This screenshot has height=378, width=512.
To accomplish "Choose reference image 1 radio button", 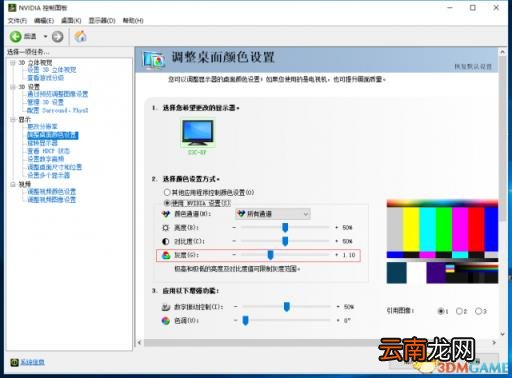I will [441, 311].
